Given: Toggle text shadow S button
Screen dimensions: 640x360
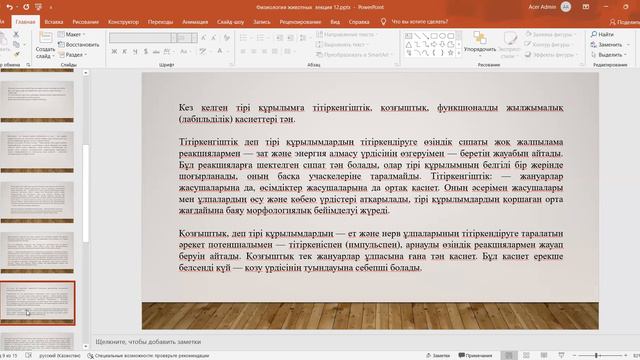Looking at the screenshot, I should 146,51.
